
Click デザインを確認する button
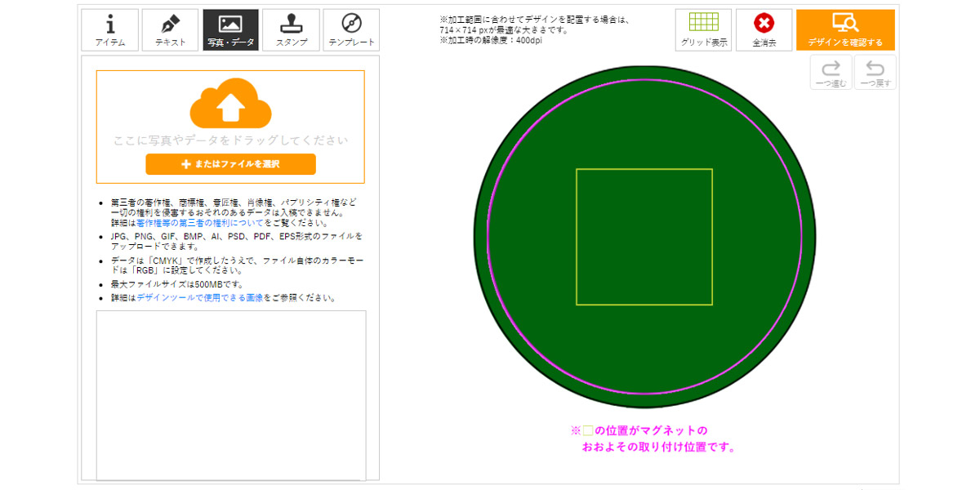click(845, 30)
